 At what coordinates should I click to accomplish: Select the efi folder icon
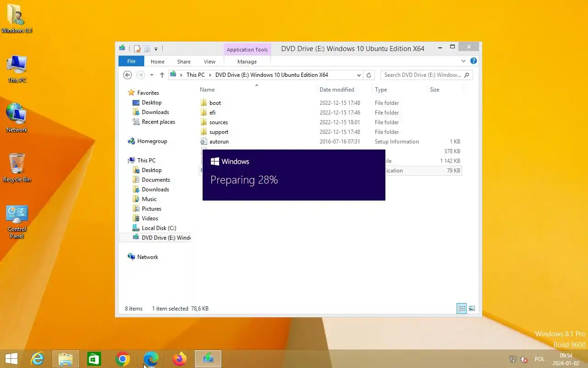pos(204,113)
